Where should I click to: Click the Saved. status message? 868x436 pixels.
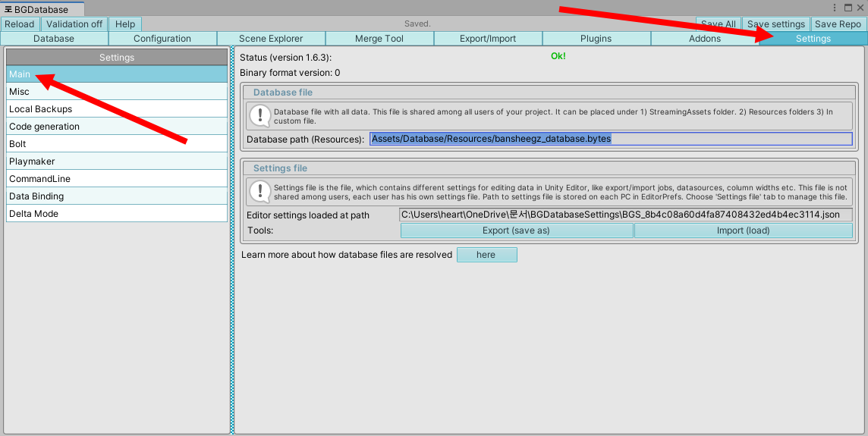click(418, 24)
